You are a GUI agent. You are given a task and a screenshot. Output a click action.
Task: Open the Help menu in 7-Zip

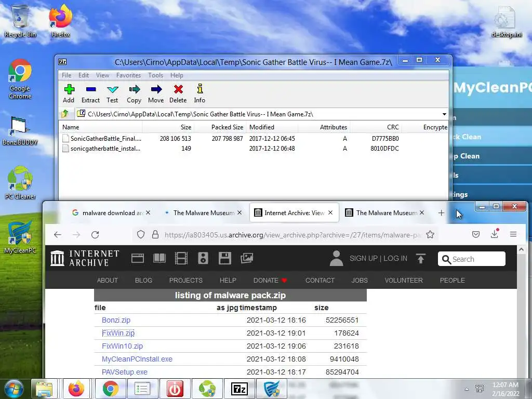point(177,75)
